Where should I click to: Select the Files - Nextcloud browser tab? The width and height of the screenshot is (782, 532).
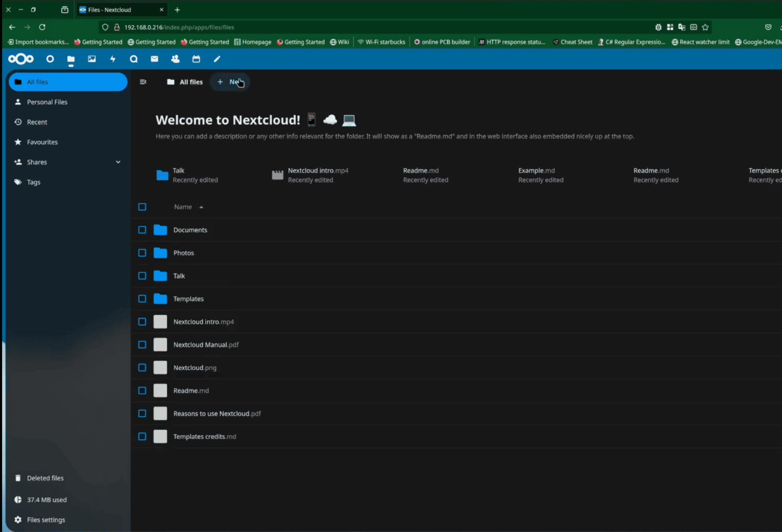coord(122,10)
